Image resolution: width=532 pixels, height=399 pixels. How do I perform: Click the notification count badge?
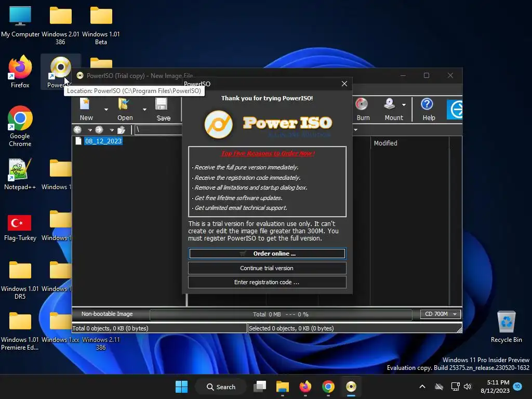[x=517, y=386]
